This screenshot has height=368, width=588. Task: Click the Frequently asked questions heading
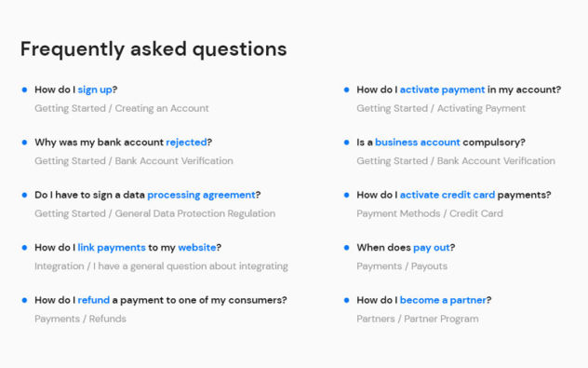(154, 49)
